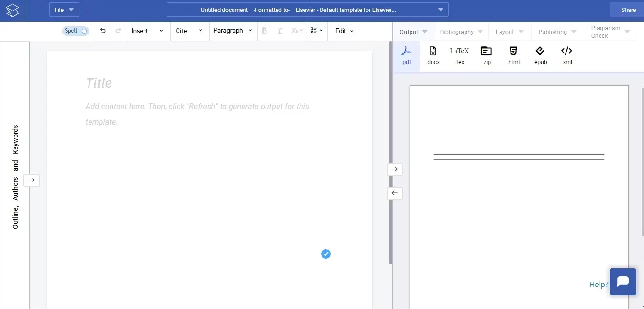The width and height of the screenshot is (644, 309).
Task: Click the Share button
Action: pyautogui.click(x=628, y=10)
